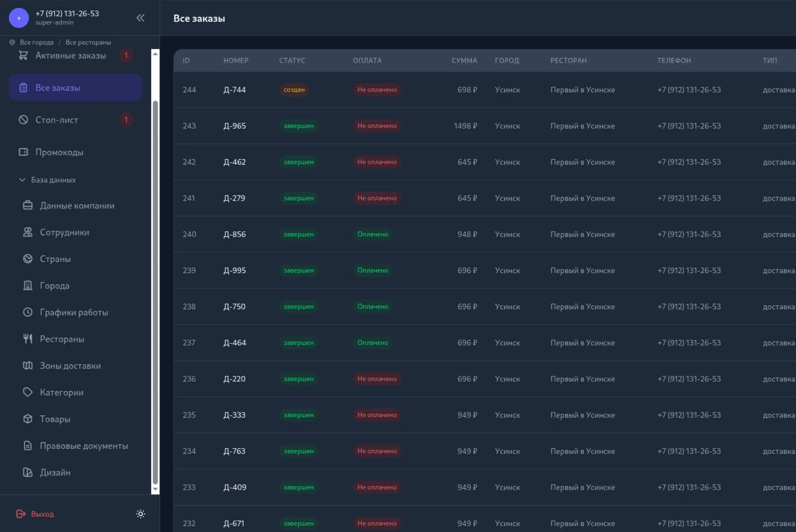The image size is (796, 532).
Task: Toggle light theme with sun icon
Action: click(141, 514)
